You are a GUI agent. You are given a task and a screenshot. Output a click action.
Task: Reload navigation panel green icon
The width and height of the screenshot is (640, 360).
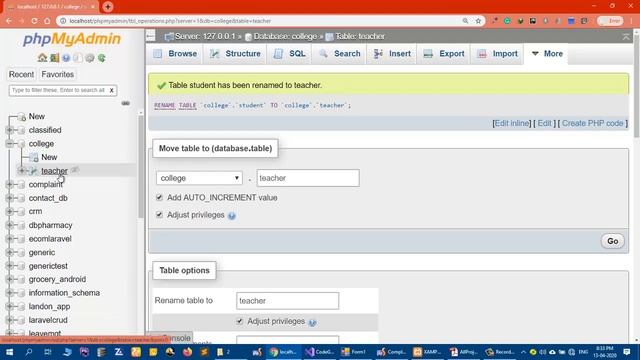tap(102, 58)
